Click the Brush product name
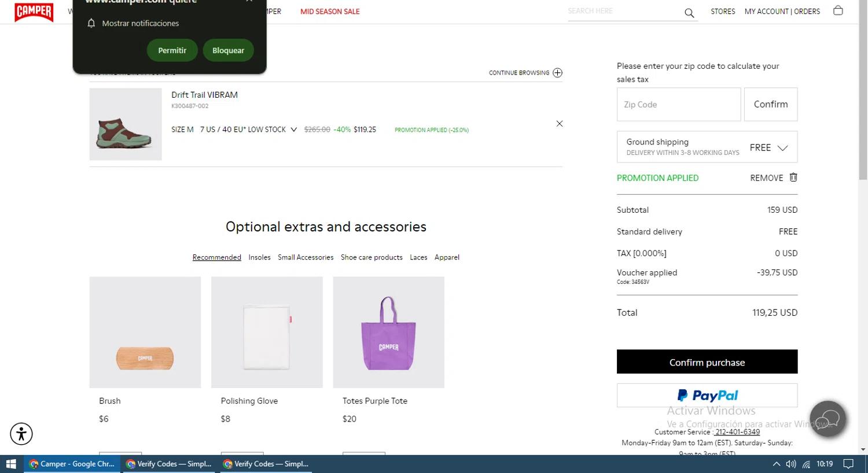Image resolution: width=868 pixels, height=473 pixels. [x=110, y=401]
